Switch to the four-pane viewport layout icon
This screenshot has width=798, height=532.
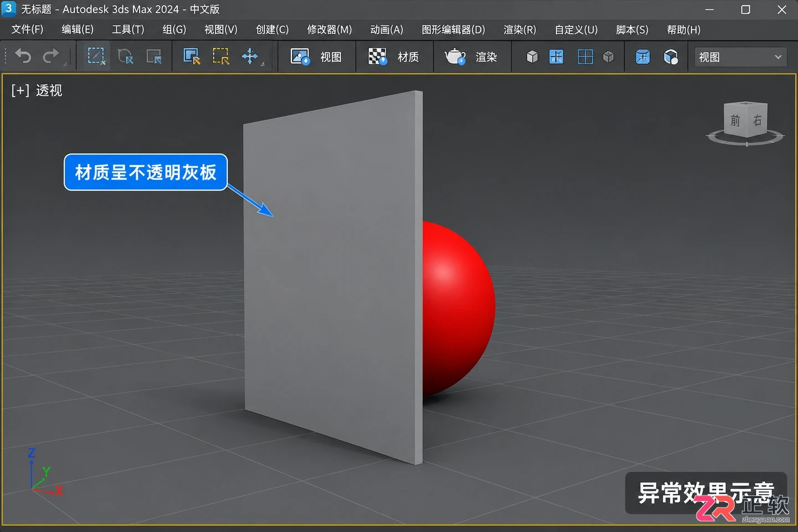tap(585, 57)
